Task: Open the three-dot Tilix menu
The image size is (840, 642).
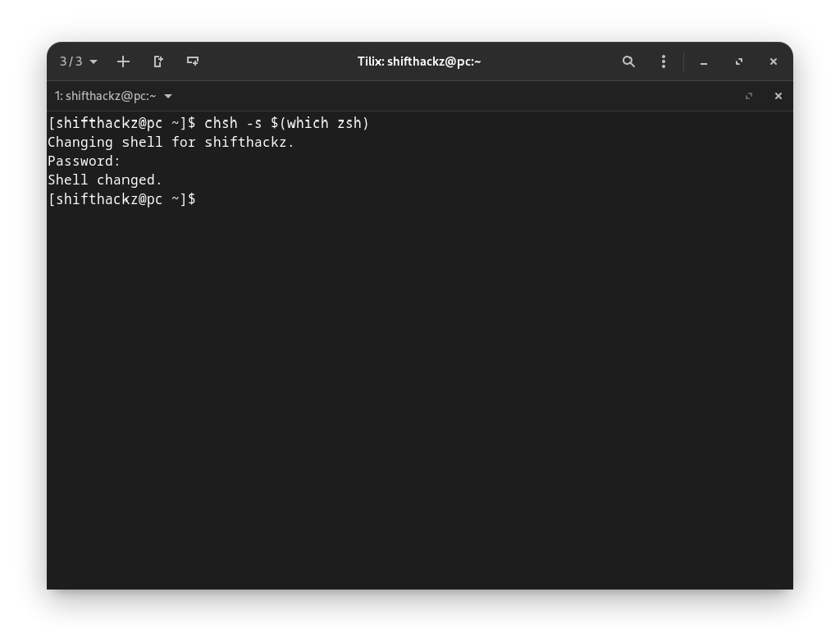Action: point(664,61)
